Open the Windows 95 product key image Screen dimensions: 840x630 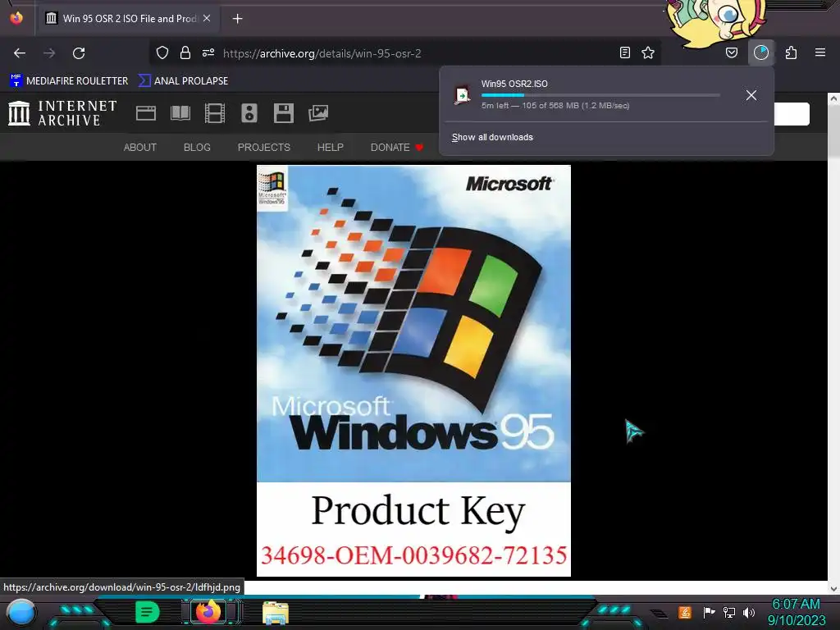click(413, 371)
